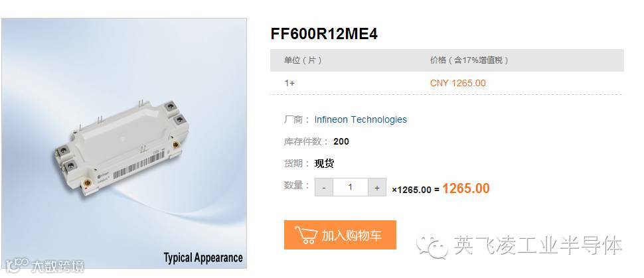This screenshot has height=278, width=644.
Task: Click the barcode label on module image
Action: click(139, 165)
